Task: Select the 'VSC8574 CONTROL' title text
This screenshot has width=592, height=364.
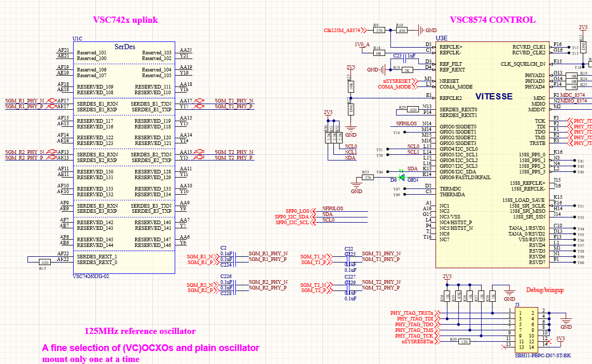Action: (x=492, y=20)
